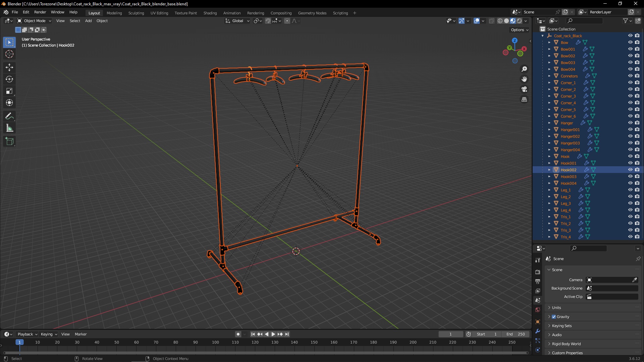Click the Options button in viewport
The height and width of the screenshot is (362, 644).
point(519,30)
